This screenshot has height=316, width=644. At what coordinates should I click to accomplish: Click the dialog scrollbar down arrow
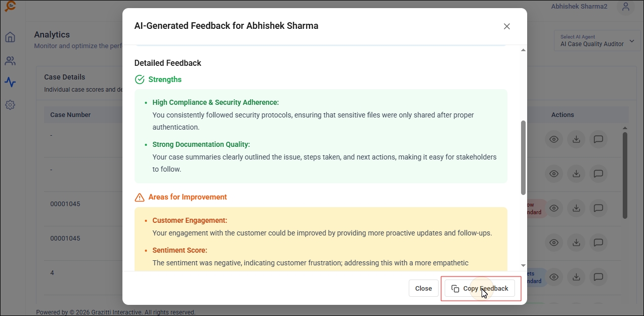523,265
